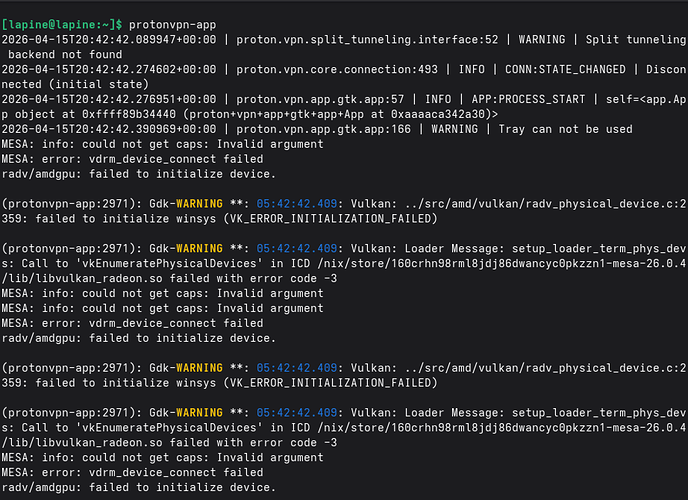The image size is (688, 500).
Task: Select memory address 0xaaaaca342a30
Action: point(438,114)
